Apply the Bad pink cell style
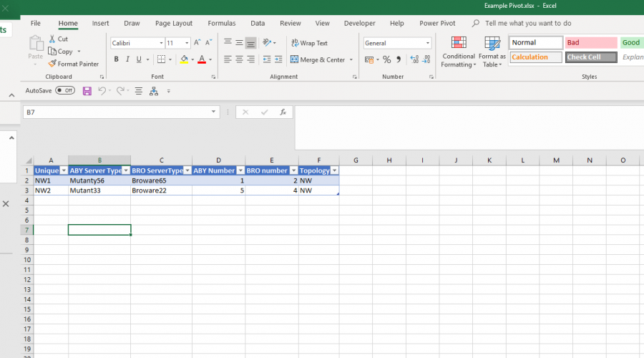Viewport: 644px width, 358px height. (591, 43)
